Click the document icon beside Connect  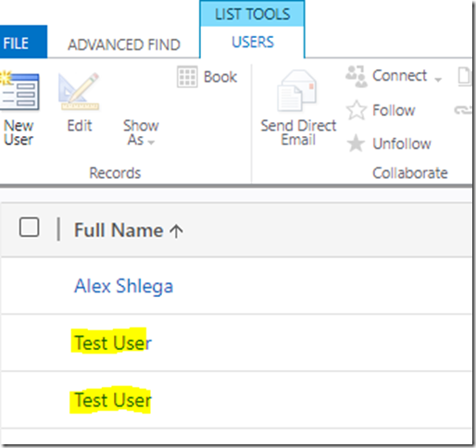pyautogui.click(x=464, y=76)
